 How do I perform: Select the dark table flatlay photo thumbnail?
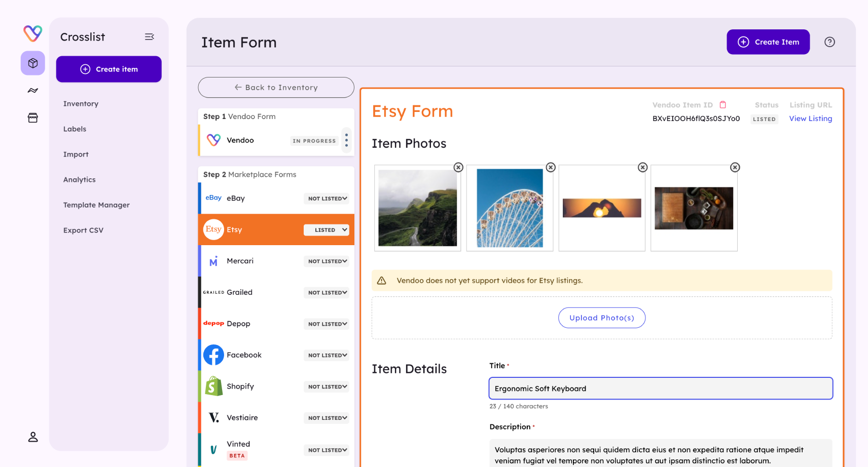pyautogui.click(x=694, y=208)
